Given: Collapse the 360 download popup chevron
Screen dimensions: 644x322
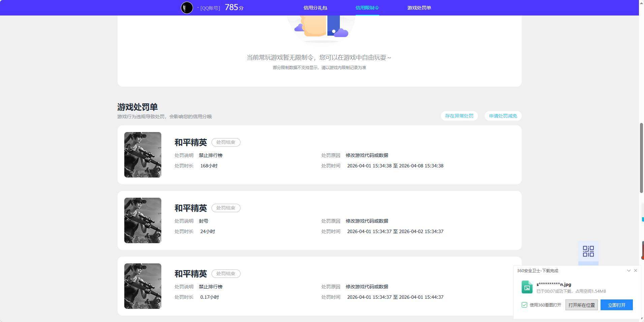Looking at the screenshot, I should [629, 270].
